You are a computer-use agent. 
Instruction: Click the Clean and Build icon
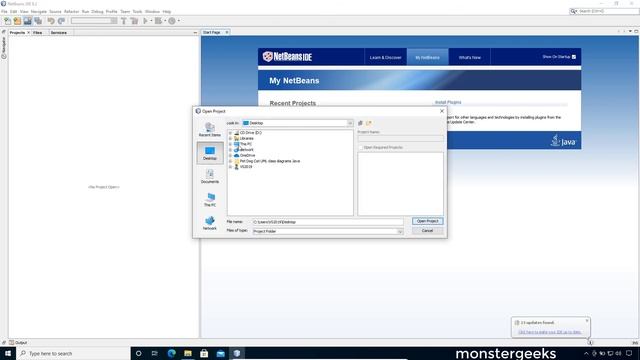[134, 21]
